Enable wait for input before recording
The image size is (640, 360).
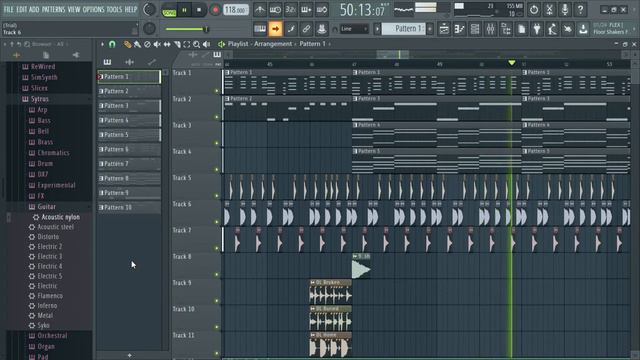coord(275,9)
